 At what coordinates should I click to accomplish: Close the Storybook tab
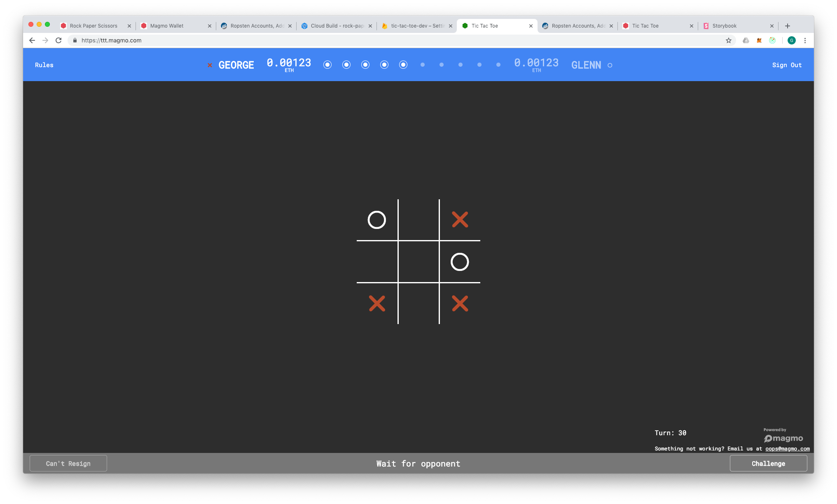click(772, 26)
